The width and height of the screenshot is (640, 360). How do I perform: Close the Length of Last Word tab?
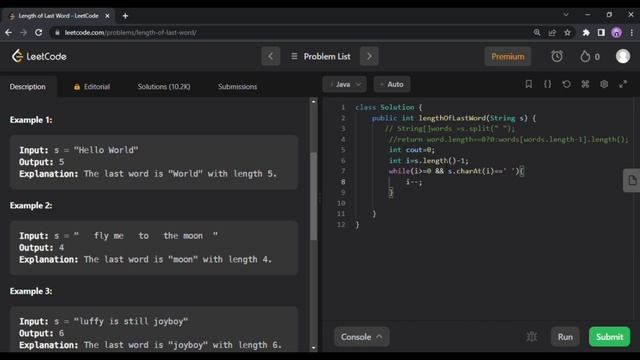click(x=107, y=16)
